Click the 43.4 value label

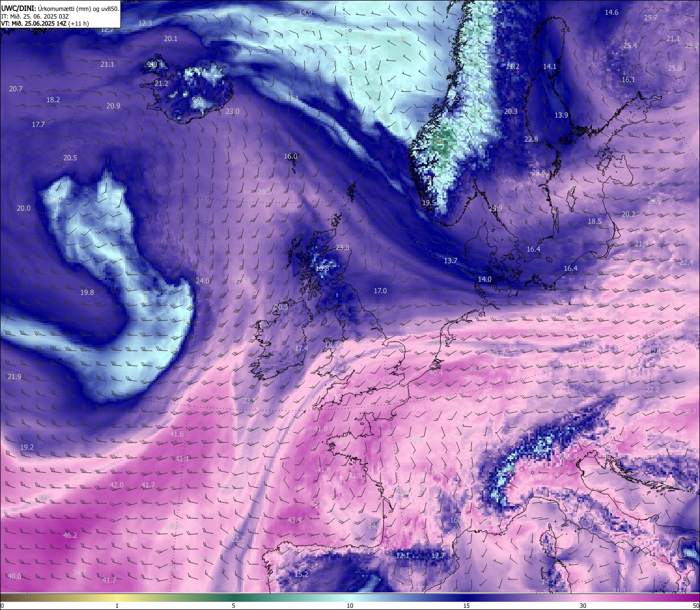tap(294, 519)
